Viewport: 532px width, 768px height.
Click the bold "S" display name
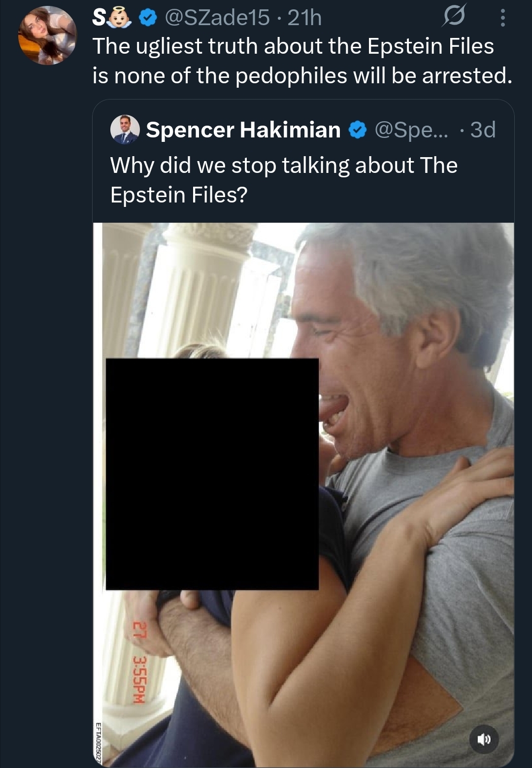coord(99,18)
